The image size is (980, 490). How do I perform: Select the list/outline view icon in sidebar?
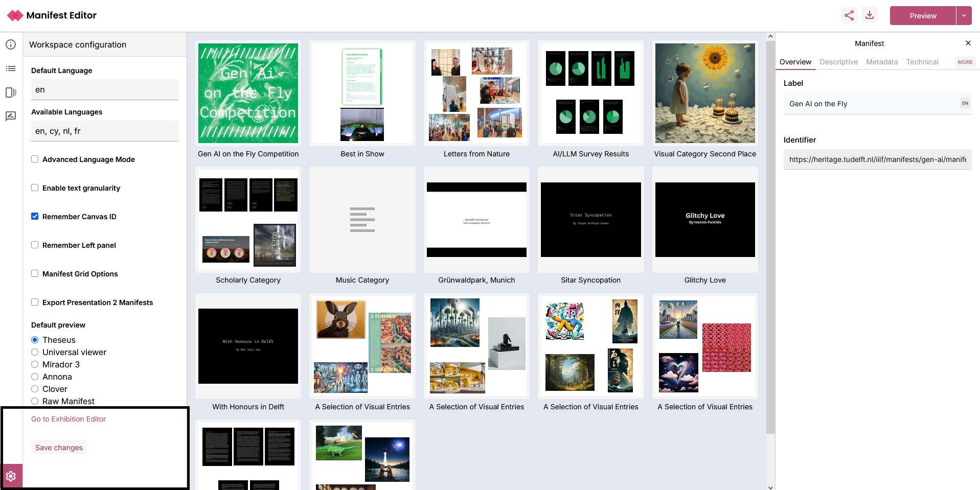pyautogui.click(x=11, y=68)
